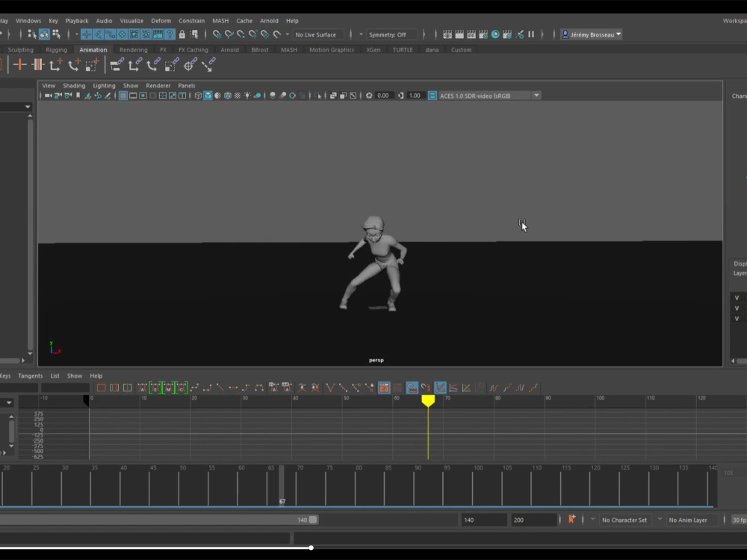Image resolution: width=747 pixels, height=560 pixels.
Task: Click the Set Key orange icon near Character Set
Action: (x=571, y=520)
